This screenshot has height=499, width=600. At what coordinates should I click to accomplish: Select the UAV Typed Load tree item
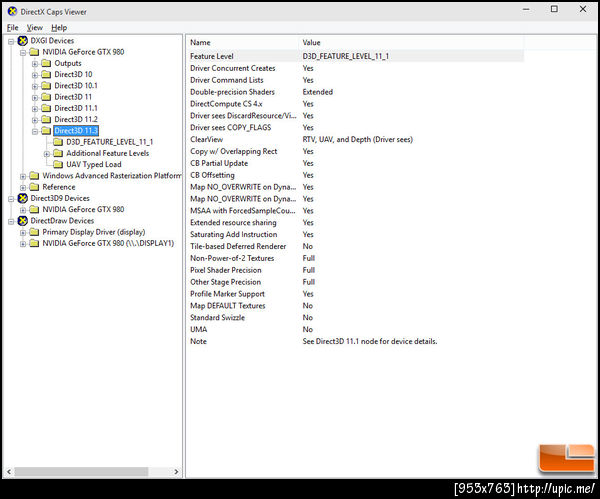(x=94, y=165)
